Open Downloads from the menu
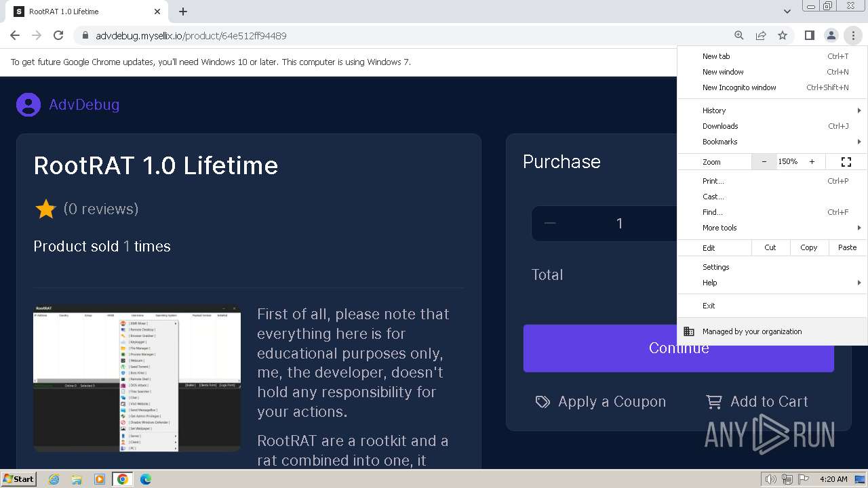This screenshot has width=868, height=488. point(772,126)
